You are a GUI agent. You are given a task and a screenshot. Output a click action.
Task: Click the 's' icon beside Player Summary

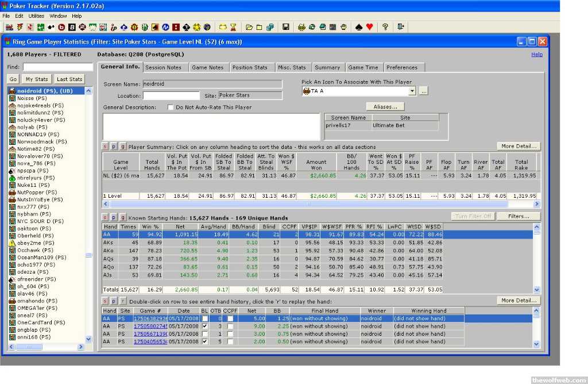[105, 147]
